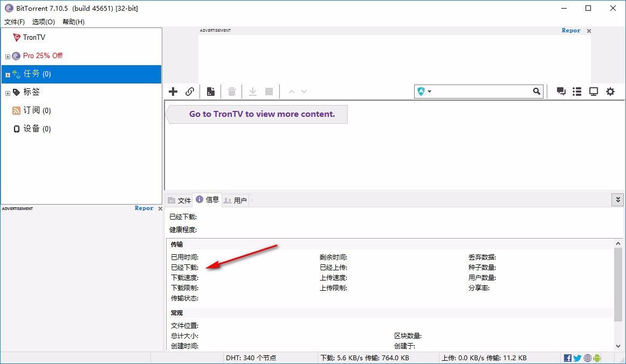The width and height of the screenshot is (626, 364).
Task: Click the search text field
Action: click(x=482, y=92)
